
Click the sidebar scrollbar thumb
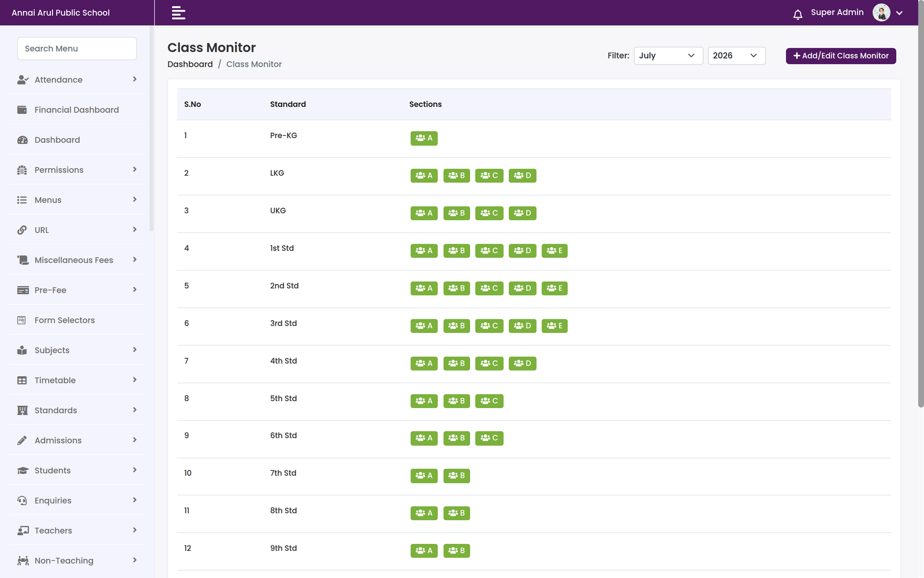pyautogui.click(x=151, y=128)
